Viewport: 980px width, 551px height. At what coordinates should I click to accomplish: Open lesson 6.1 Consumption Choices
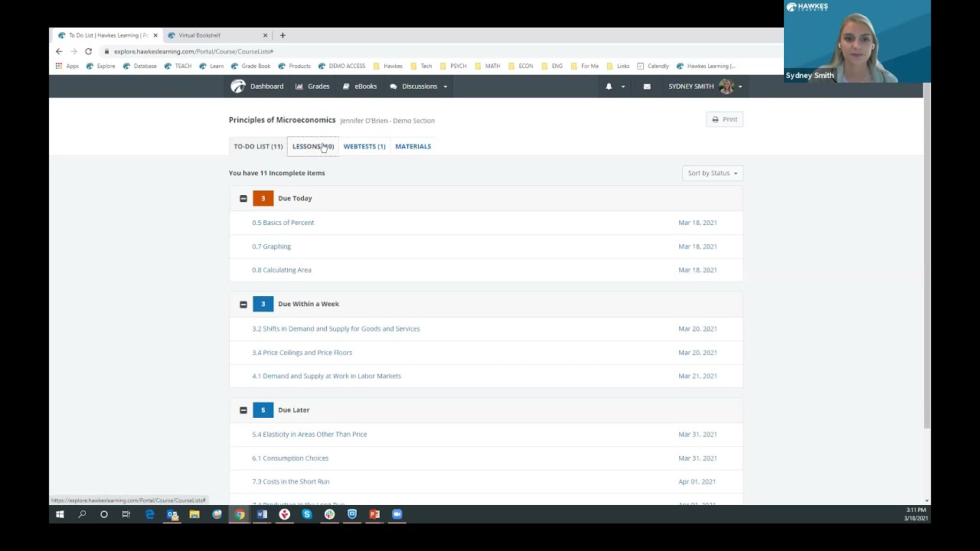pyautogui.click(x=290, y=458)
